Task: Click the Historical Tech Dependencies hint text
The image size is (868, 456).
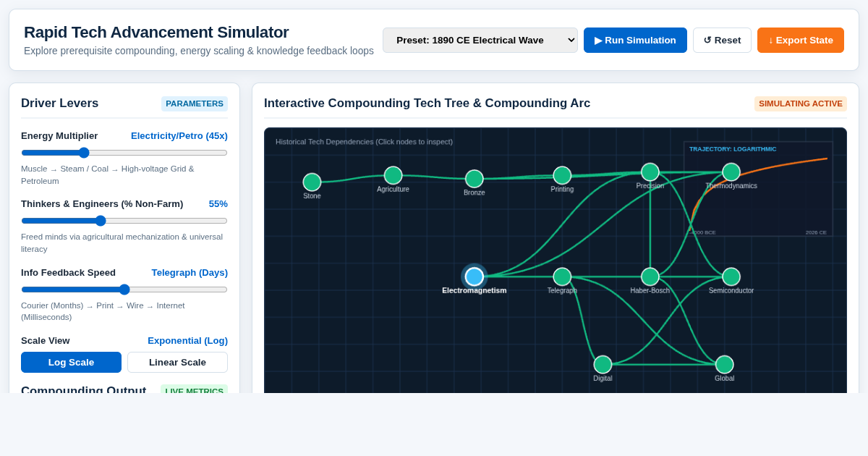Action: (364, 142)
